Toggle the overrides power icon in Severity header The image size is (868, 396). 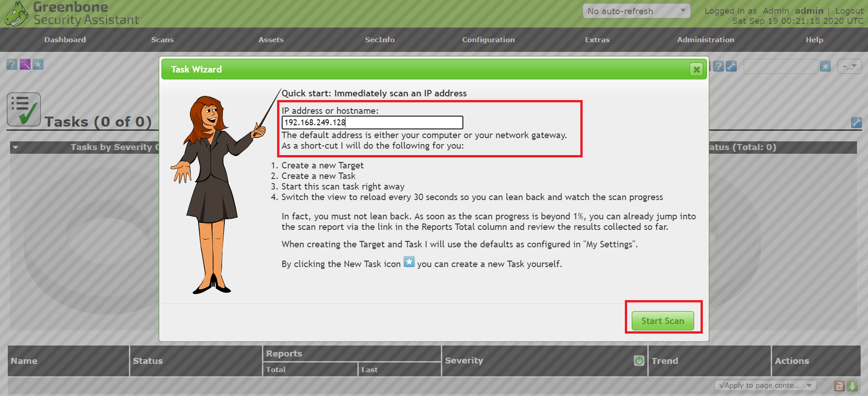(639, 361)
